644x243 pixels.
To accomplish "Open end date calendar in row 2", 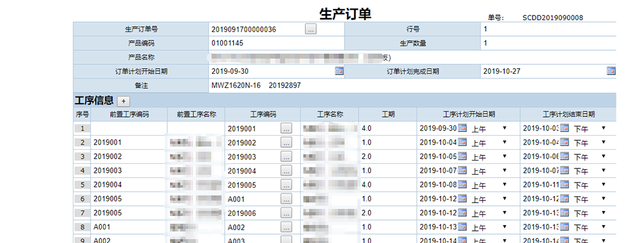I will (x=564, y=142).
